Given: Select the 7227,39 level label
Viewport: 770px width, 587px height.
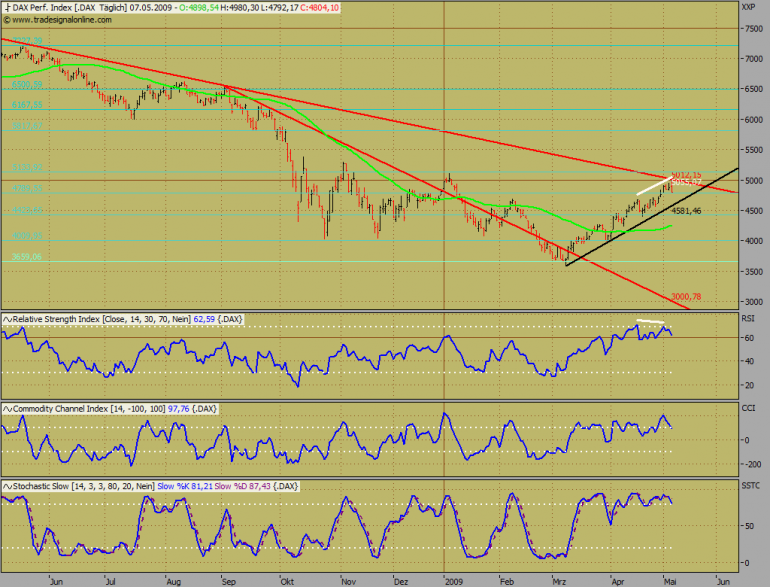Looking at the screenshot, I should (28, 41).
